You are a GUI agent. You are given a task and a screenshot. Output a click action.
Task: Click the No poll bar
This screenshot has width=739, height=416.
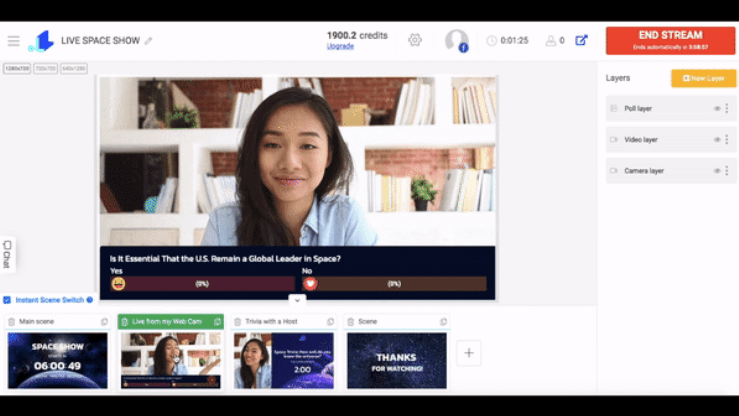(x=394, y=284)
